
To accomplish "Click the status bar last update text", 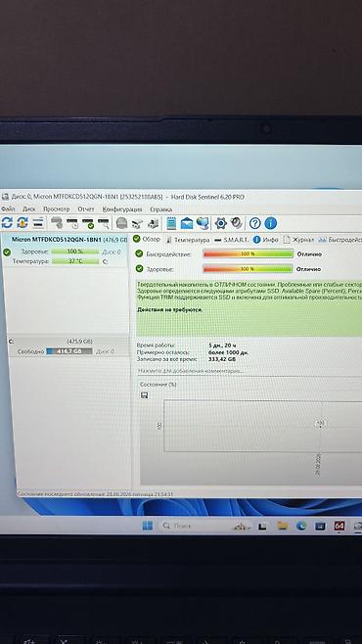I will (96, 494).
